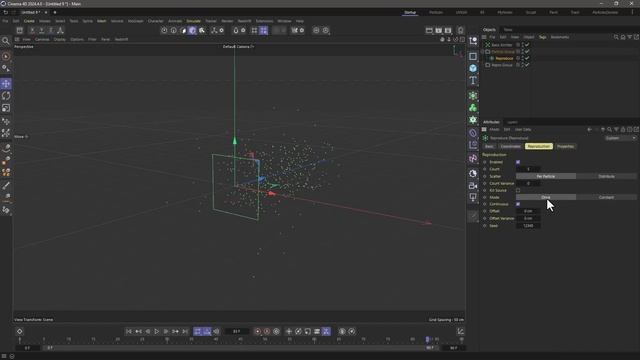Select Constant mode option
Image resolution: width=640 pixels, height=360 pixels.
click(x=607, y=197)
